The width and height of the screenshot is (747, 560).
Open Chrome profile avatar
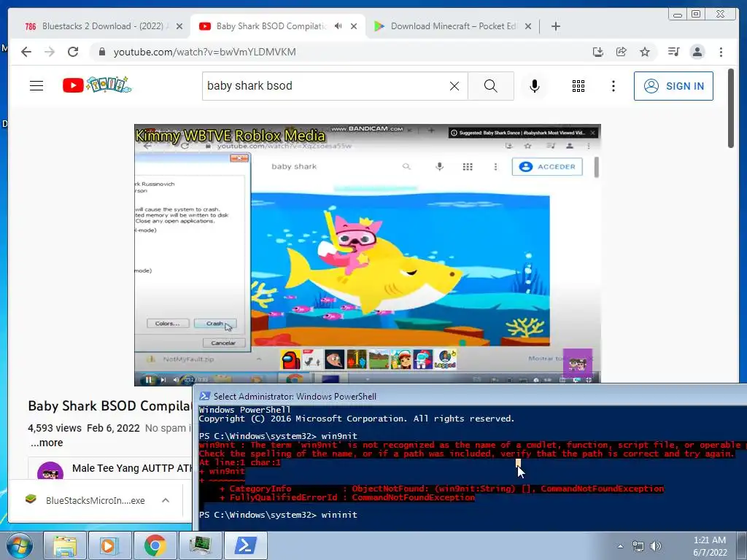click(x=697, y=52)
